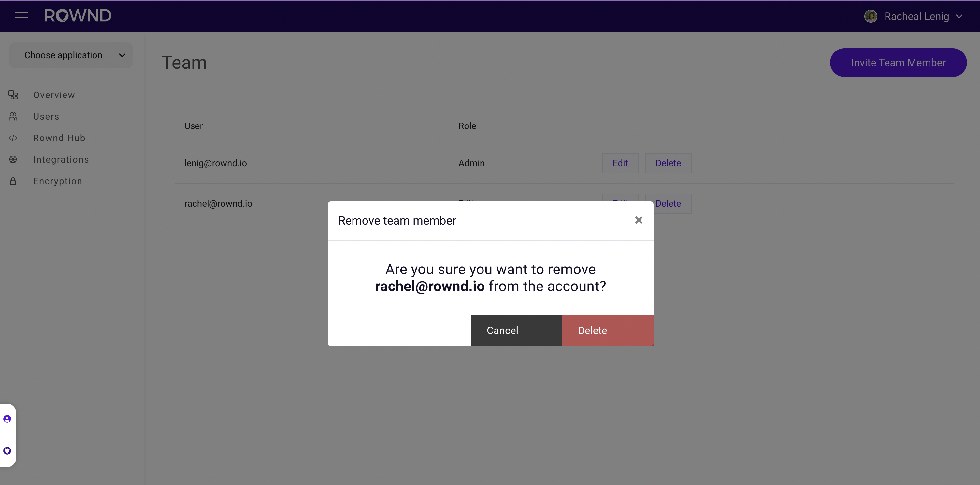Close the Remove team member dialog
The image size is (980, 485).
pyautogui.click(x=638, y=220)
